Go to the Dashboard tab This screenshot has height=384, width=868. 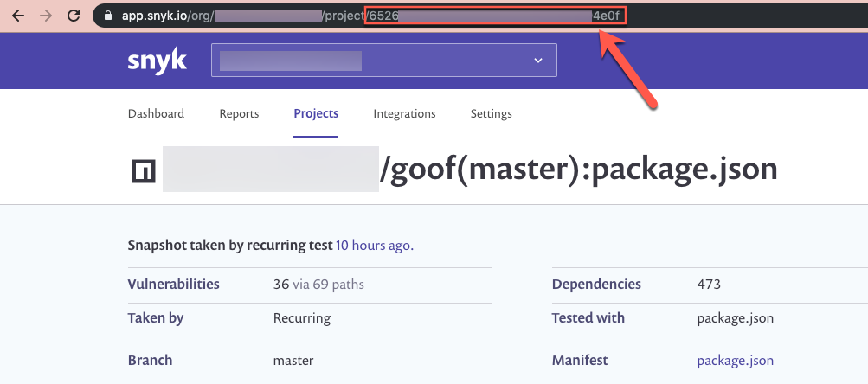pos(156,113)
